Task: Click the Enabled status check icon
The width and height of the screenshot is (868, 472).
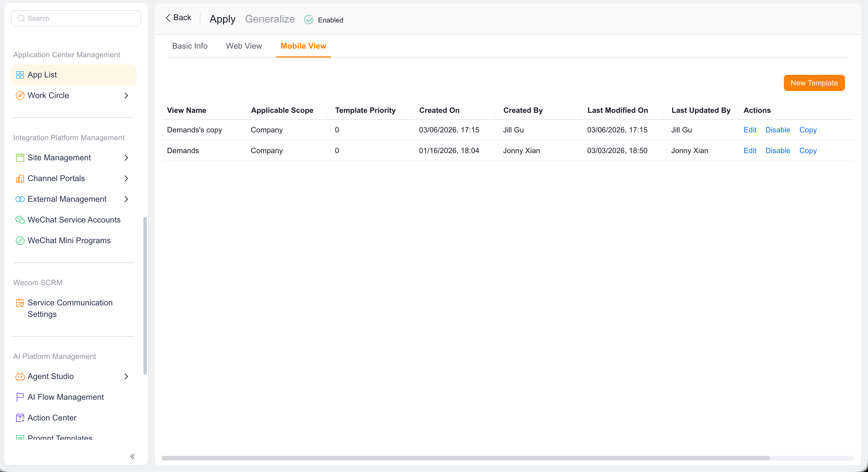Action: (x=309, y=20)
